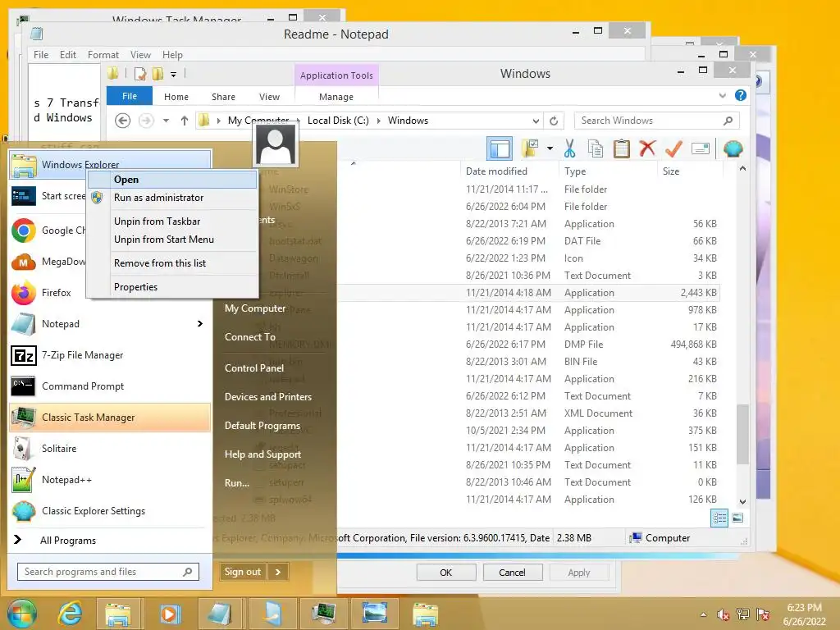Click the folder options toolbar icon
The width and height of the screenshot is (840, 630).
pyautogui.click(x=531, y=148)
